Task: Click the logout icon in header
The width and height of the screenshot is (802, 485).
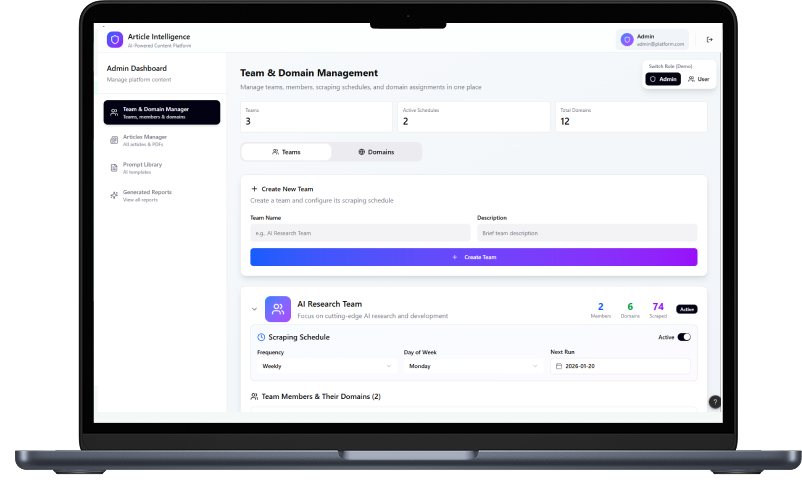Action: [709, 39]
